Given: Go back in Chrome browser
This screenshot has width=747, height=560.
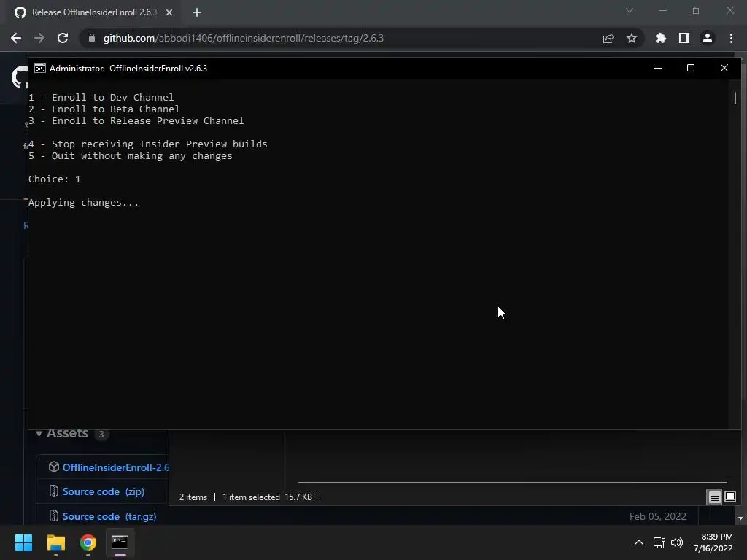Looking at the screenshot, I should 16,38.
